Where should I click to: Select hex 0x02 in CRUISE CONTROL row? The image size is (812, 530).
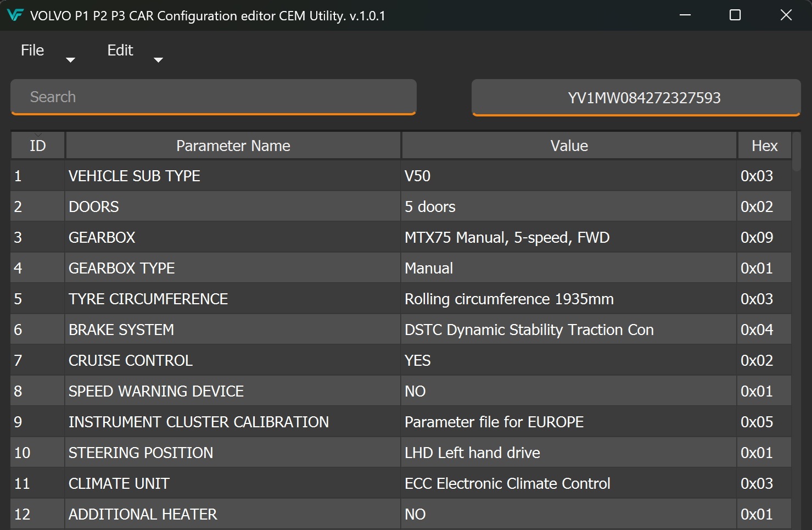coord(764,360)
